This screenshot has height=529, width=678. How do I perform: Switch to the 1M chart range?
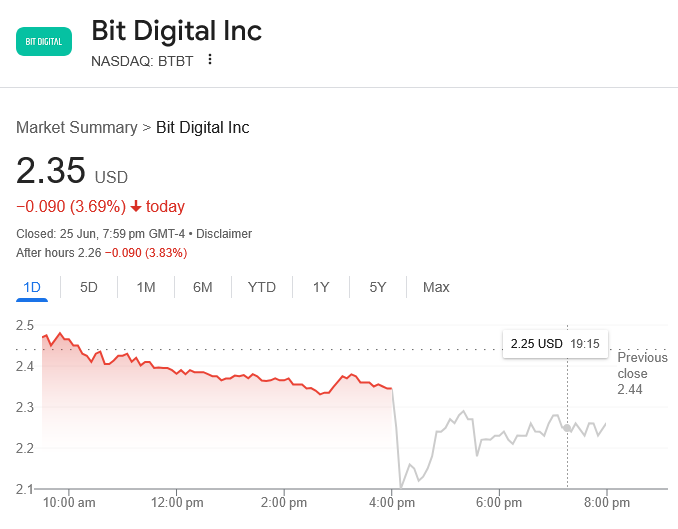(x=146, y=288)
